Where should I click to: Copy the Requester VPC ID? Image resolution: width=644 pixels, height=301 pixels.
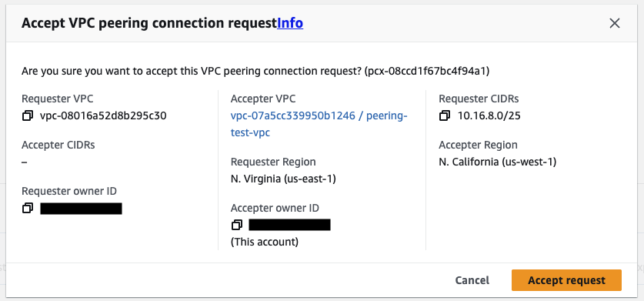(28, 116)
